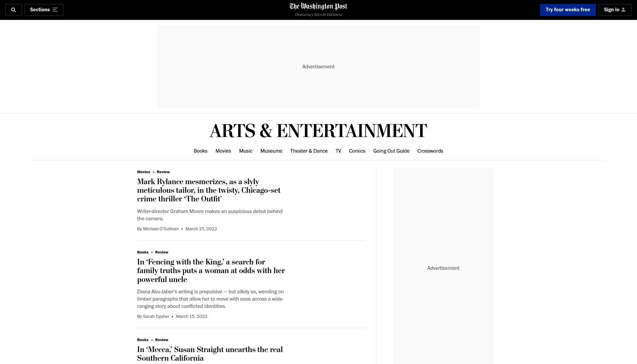Open the Comics section
The width and height of the screenshot is (637, 364).
[x=357, y=151]
